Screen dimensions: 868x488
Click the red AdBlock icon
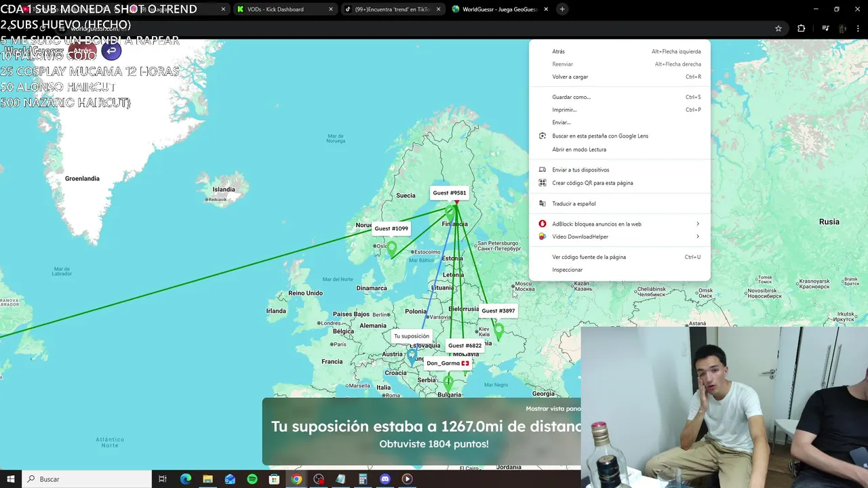coord(542,224)
